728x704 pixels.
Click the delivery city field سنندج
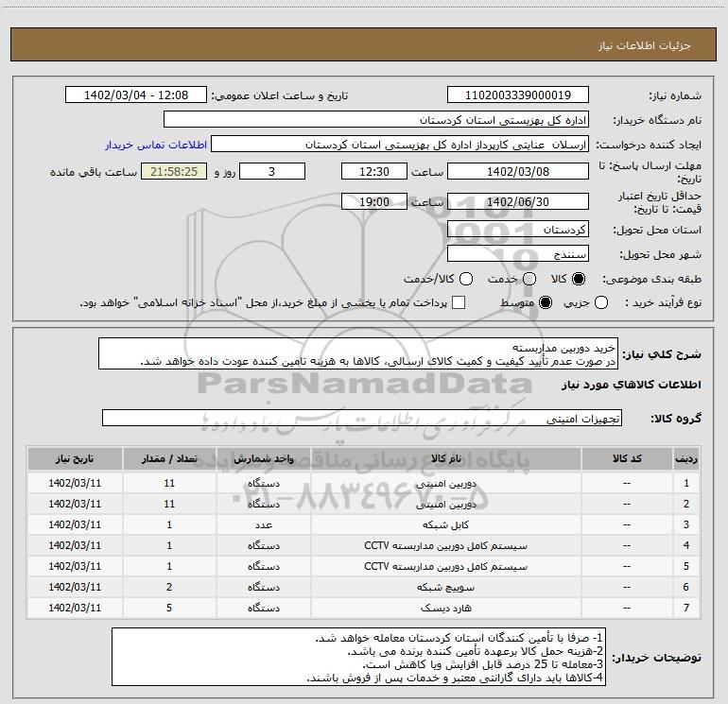point(518,254)
